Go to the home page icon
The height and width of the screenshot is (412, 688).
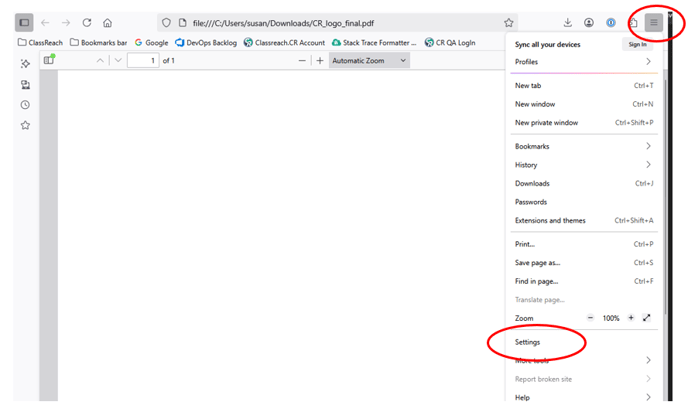(x=108, y=23)
